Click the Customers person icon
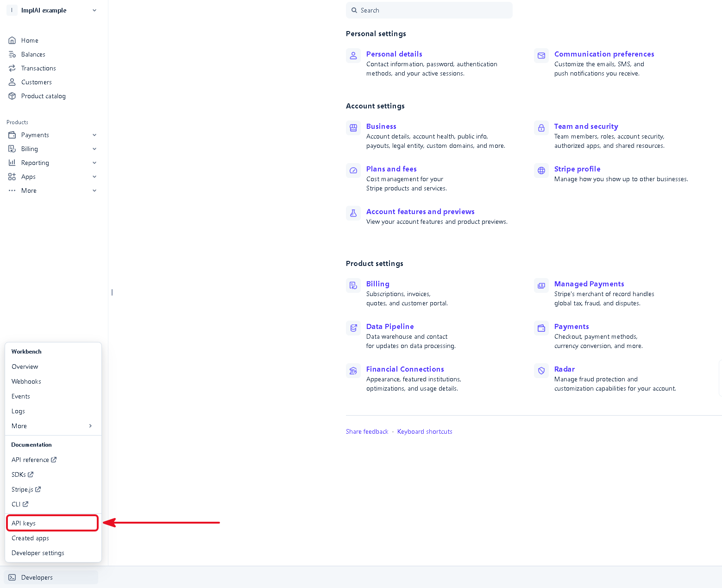 (x=12, y=82)
